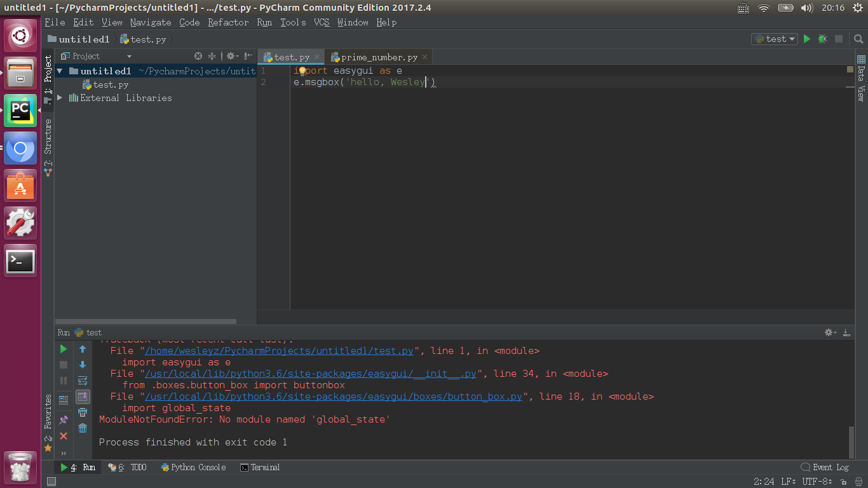Screen dimensions: 868x488
Task: Click the grey Stop square in top toolbar
Action: click(839, 39)
